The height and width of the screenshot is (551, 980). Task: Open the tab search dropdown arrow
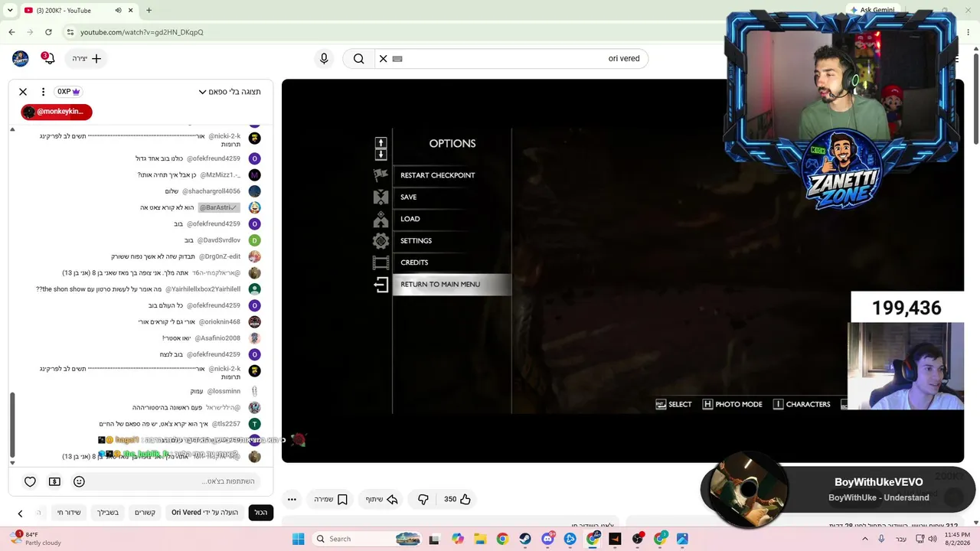pos(10,11)
